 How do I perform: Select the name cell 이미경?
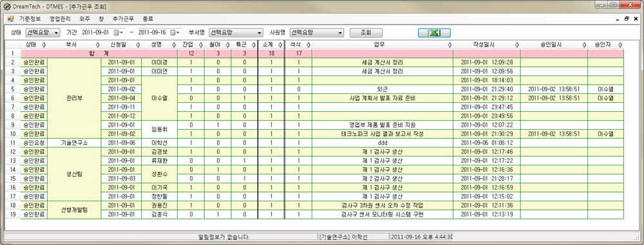(x=159, y=62)
